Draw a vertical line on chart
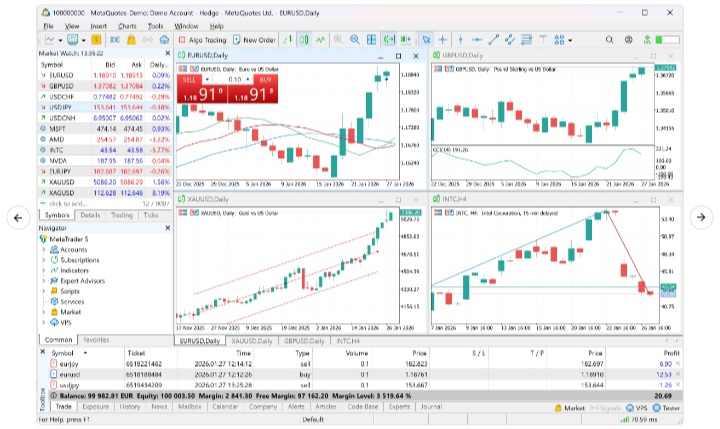This screenshot has width=720, height=429. [461, 40]
